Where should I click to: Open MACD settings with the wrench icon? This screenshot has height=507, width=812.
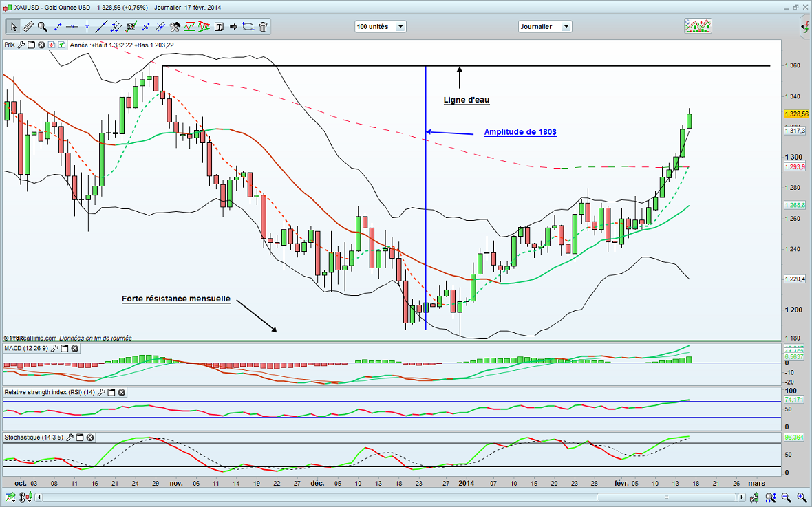point(54,349)
